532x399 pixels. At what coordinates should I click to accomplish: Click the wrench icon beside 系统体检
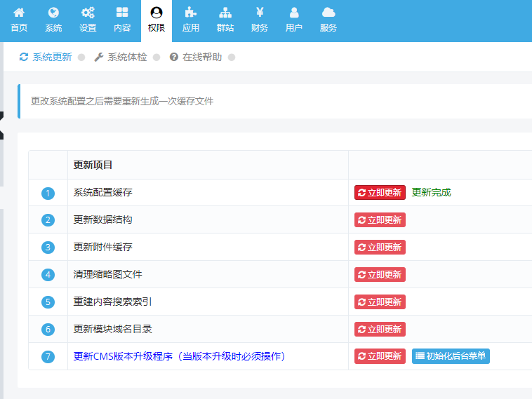[x=99, y=57]
